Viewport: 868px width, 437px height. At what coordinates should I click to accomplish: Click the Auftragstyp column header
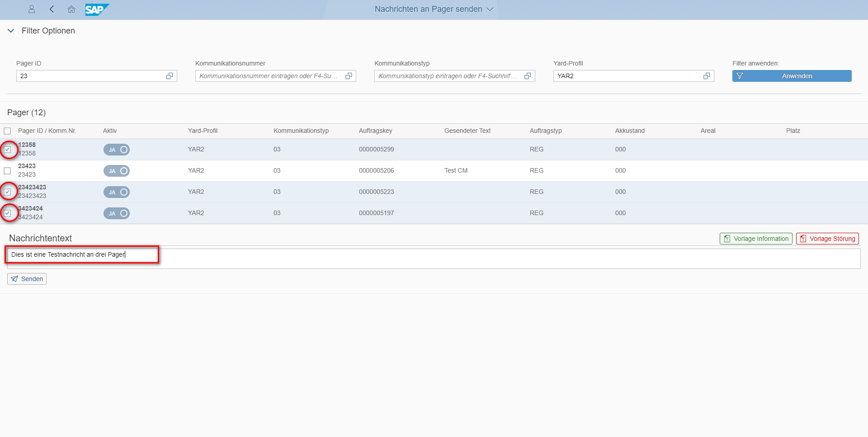(x=546, y=131)
